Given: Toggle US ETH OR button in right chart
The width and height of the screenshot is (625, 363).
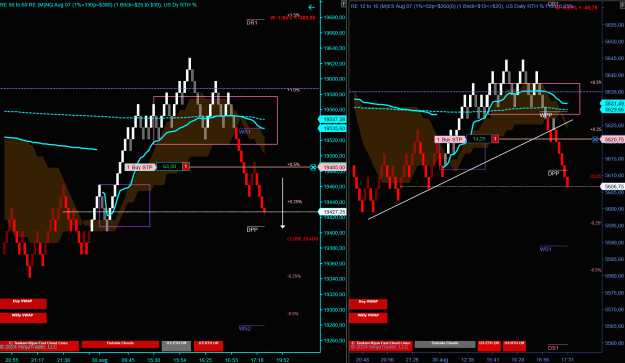Looking at the screenshot, I should [x=489, y=345].
